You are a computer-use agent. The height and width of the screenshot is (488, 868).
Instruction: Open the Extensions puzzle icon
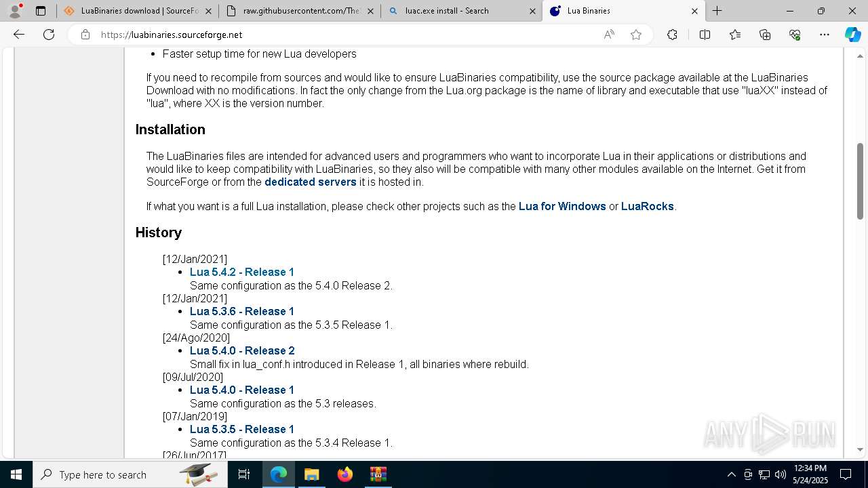click(672, 35)
